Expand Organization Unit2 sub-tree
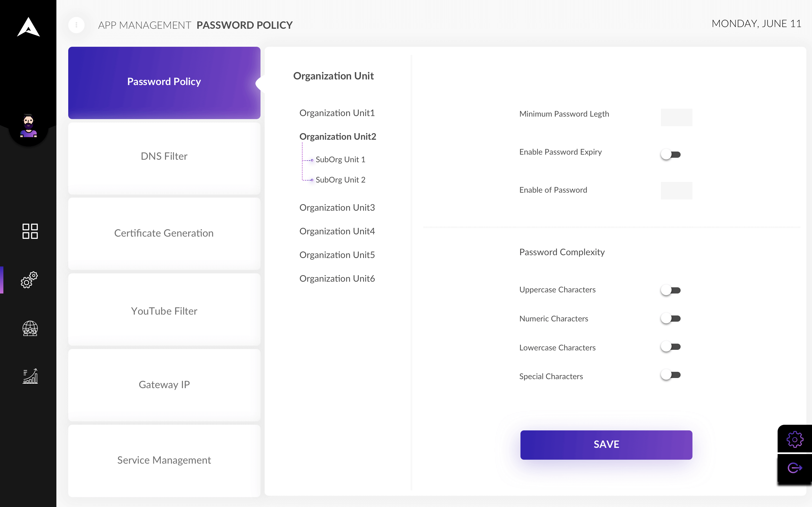 click(x=338, y=136)
